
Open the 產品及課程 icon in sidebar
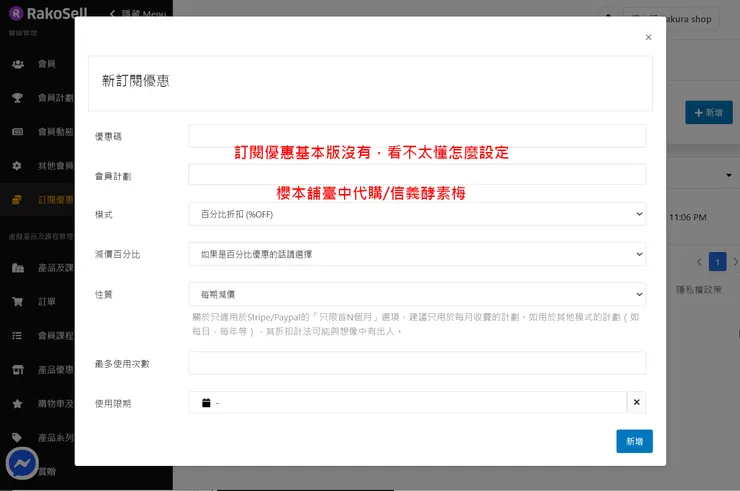click(18, 268)
